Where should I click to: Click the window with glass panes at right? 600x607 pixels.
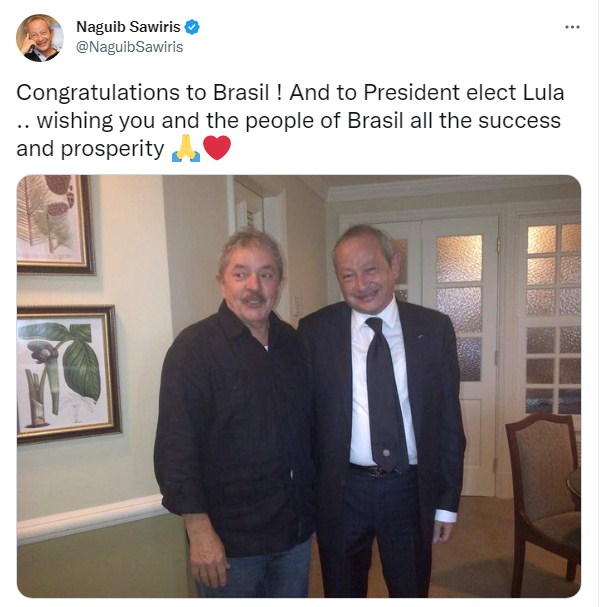[553, 317]
